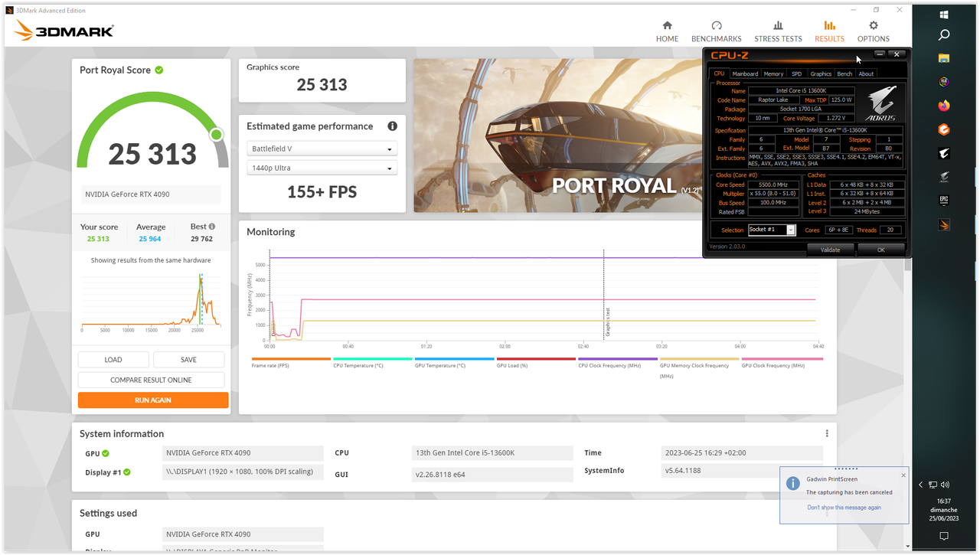Image resolution: width=980 pixels, height=555 pixels.
Task: Show hidden tray icons chevron
Action: click(x=922, y=485)
